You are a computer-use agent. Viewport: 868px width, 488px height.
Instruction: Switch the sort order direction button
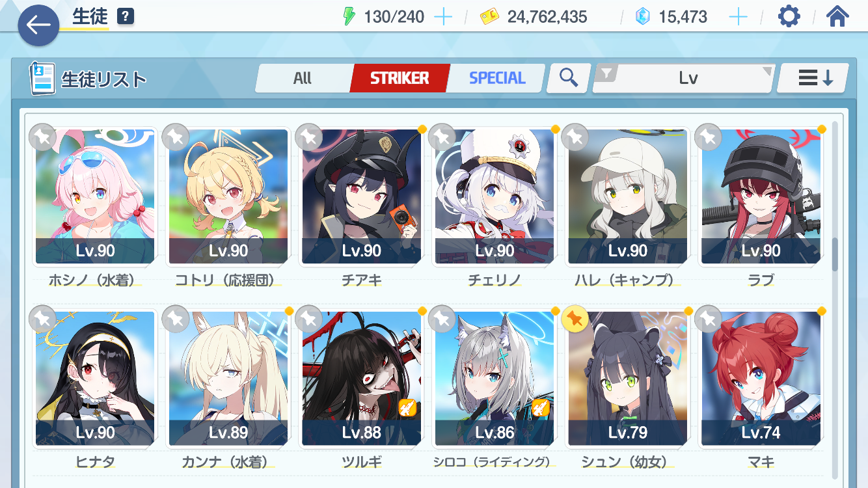coord(813,78)
